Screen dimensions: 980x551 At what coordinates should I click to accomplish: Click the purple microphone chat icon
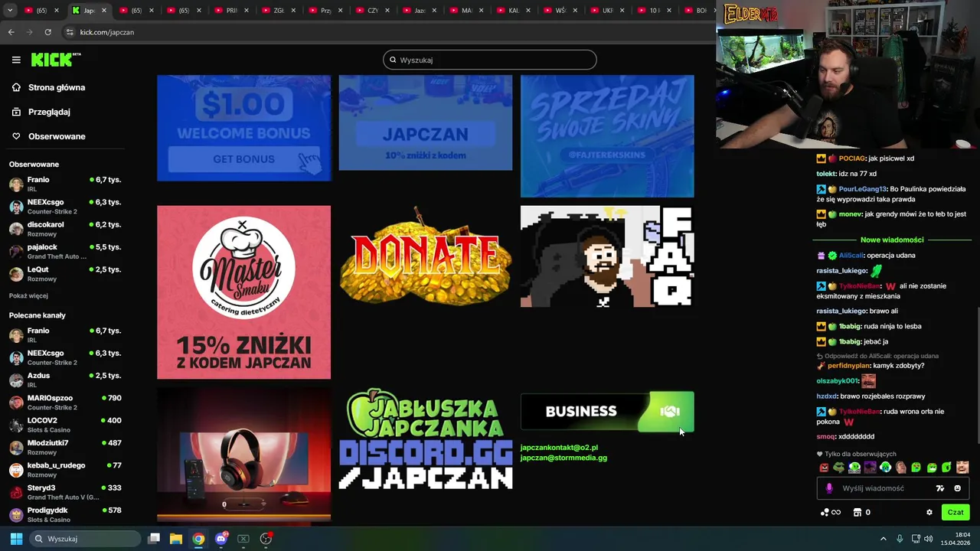[x=829, y=488]
